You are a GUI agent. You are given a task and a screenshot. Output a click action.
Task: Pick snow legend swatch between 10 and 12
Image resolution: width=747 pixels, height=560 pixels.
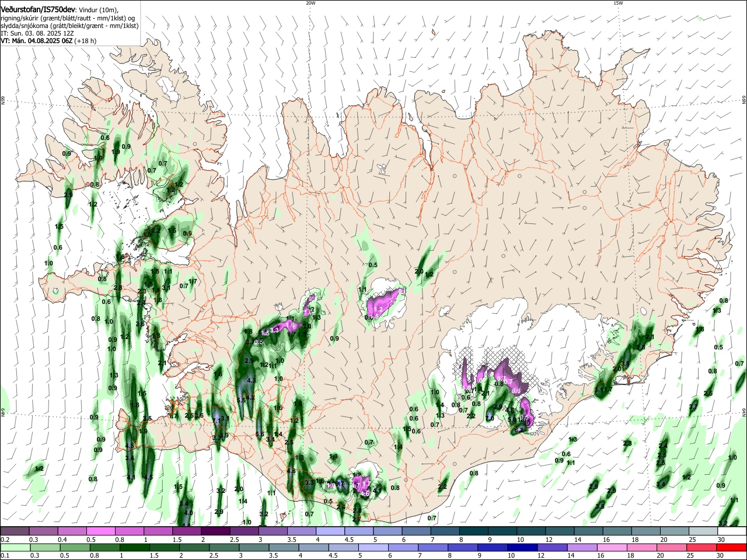click(531, 531)
